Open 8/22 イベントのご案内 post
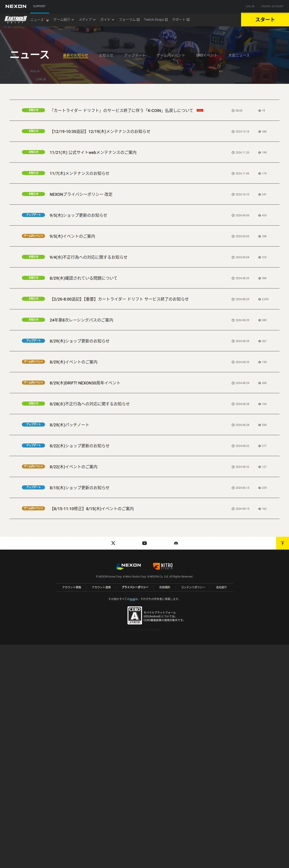This screenshot has height=868, width=289. click(74, 467)
